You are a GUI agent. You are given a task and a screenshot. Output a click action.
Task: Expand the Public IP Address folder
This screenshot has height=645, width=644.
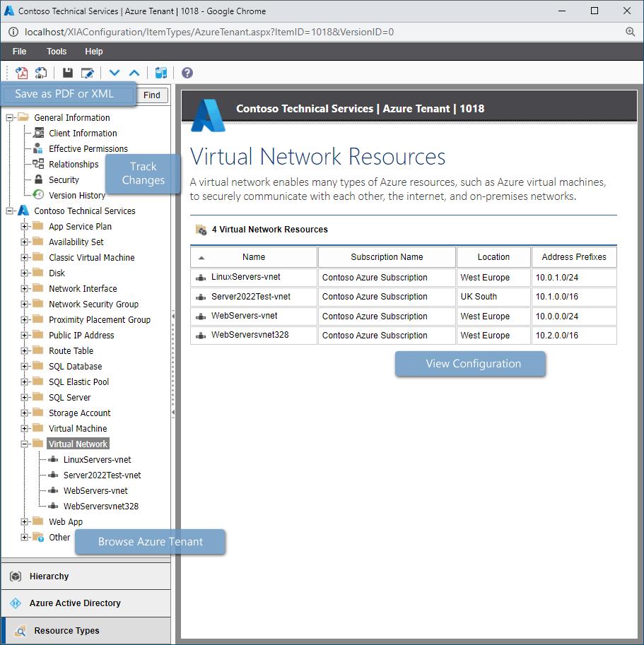tap(24, 336)
